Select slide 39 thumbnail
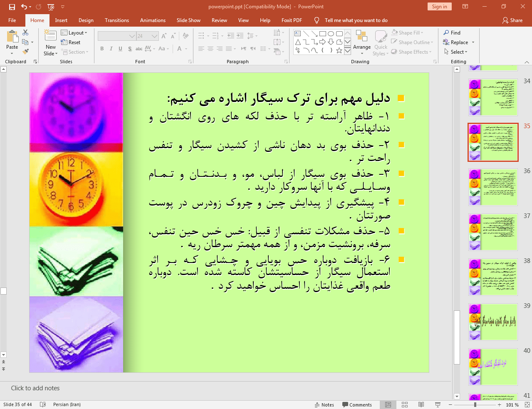Image resolution: width=532 pixels, height=409 pixels. (x=493, y=322)
